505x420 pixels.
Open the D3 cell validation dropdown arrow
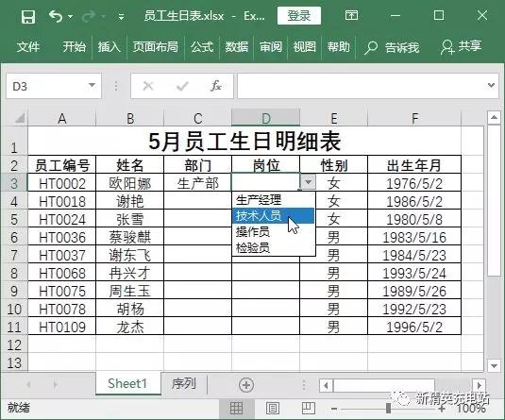309,182
